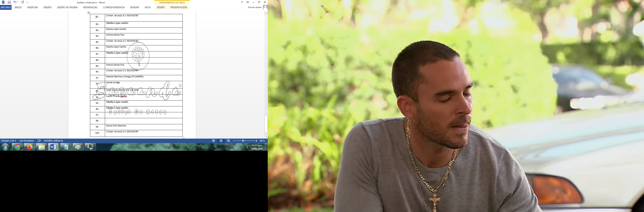Click row 100 'Cristian de Jesús A.S.' cell
Image resolution: width=644 pixels, height=212 pixels.
[144, 133]
